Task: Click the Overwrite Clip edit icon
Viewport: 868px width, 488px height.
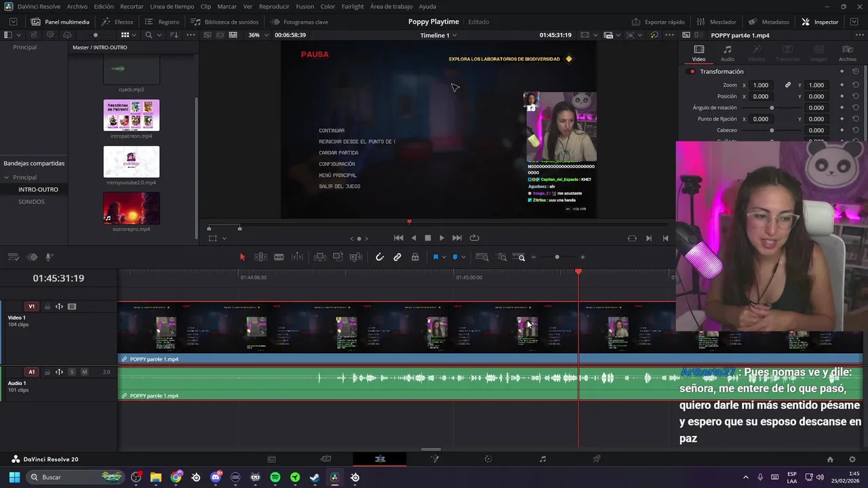Action: point(338,257)
